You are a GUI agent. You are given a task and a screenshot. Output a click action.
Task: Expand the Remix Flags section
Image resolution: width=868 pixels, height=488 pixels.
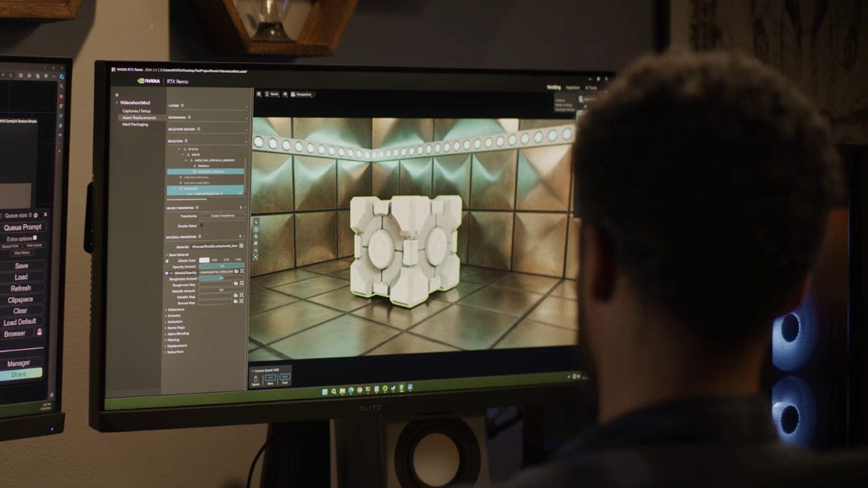tap(166, 328)
